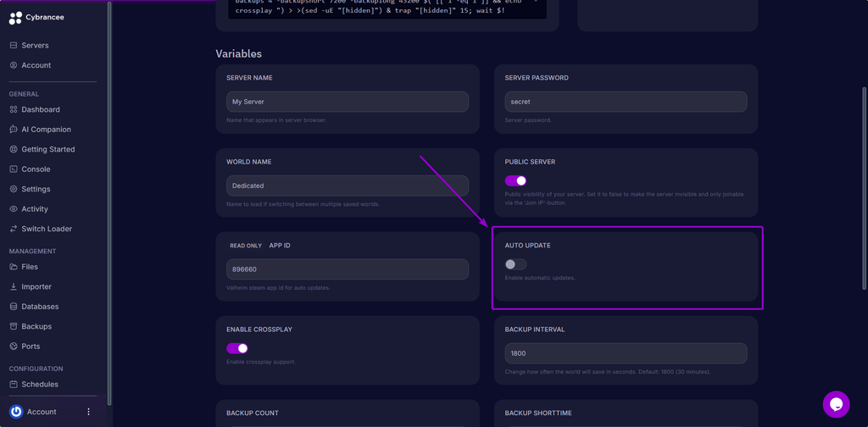Click the Importer download icon

pos(14,286)
